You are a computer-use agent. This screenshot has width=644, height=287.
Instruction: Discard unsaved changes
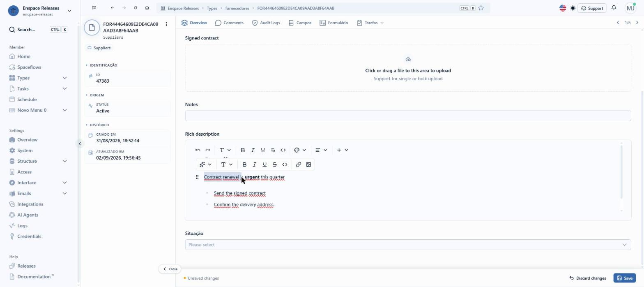587,278
